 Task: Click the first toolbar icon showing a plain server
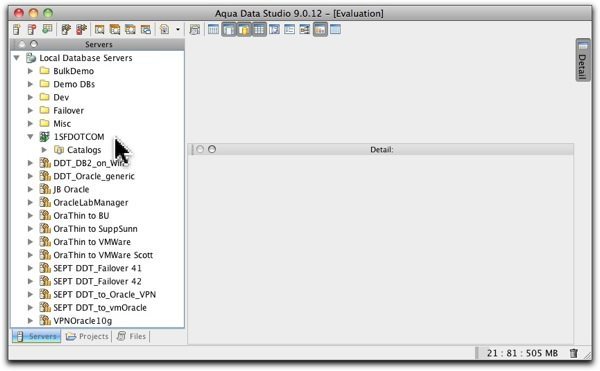tap(16, 29)
